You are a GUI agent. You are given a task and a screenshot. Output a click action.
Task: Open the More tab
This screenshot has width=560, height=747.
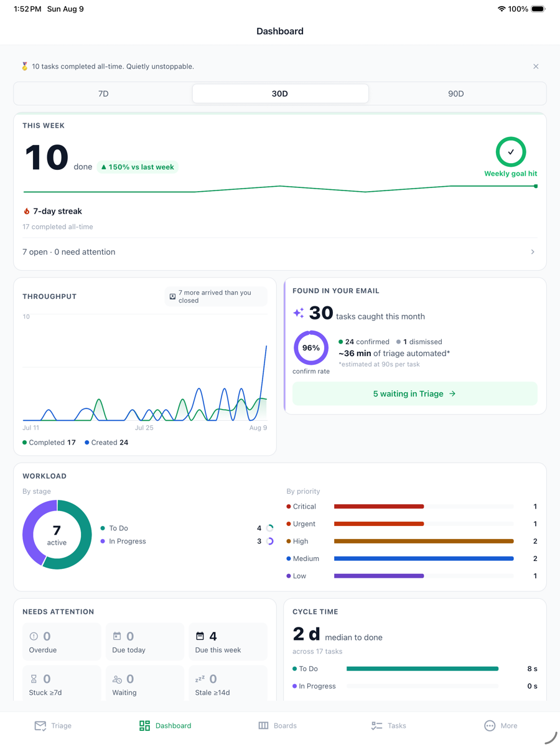501,726
